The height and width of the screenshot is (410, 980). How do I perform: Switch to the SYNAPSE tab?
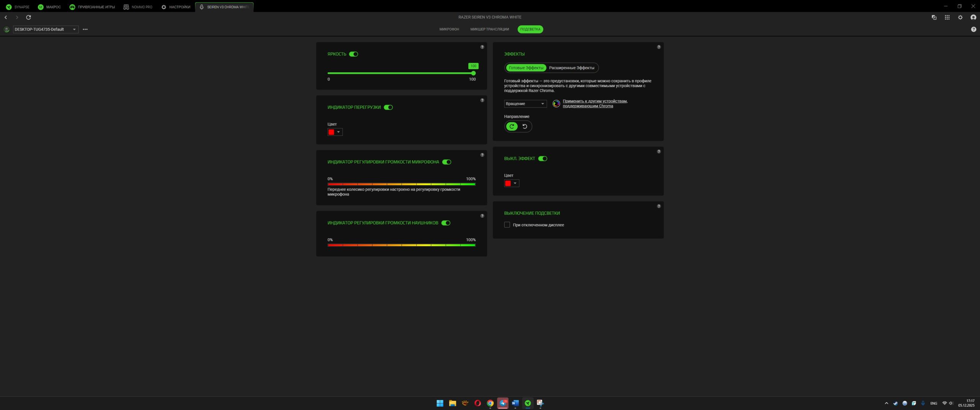point(18,7)
